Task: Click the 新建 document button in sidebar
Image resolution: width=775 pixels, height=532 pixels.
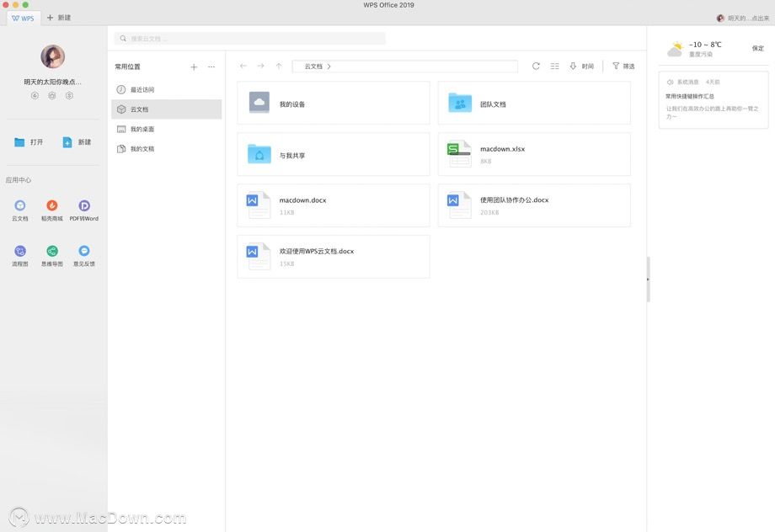Action: coord(77,142)
